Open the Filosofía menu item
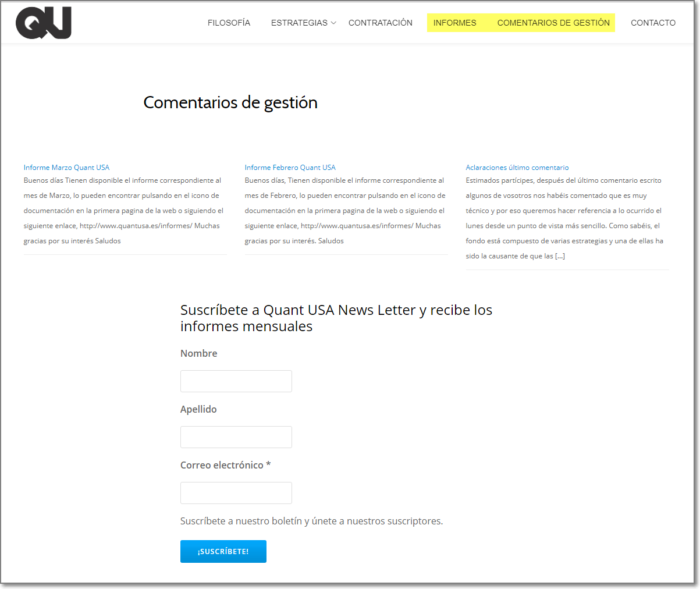Viewport: 700px width, 589px height. pyautogui.click(x=229, y=23)
